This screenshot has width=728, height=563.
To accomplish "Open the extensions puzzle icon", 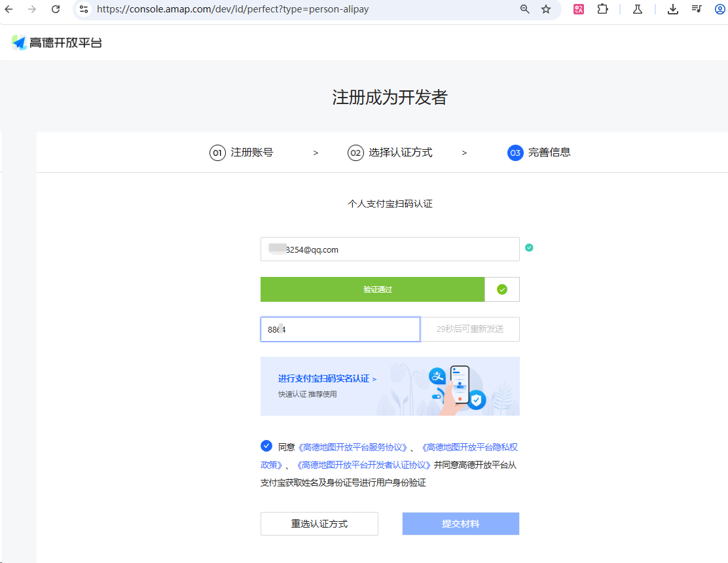I will pos(603,9).
